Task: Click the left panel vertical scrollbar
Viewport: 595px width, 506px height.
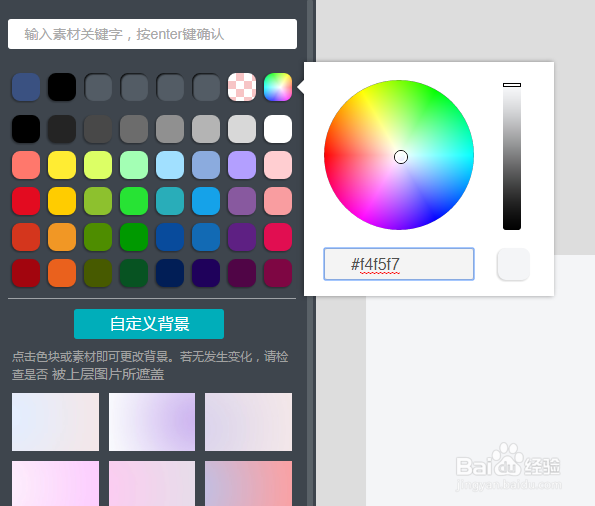Action: pos(310,253)
